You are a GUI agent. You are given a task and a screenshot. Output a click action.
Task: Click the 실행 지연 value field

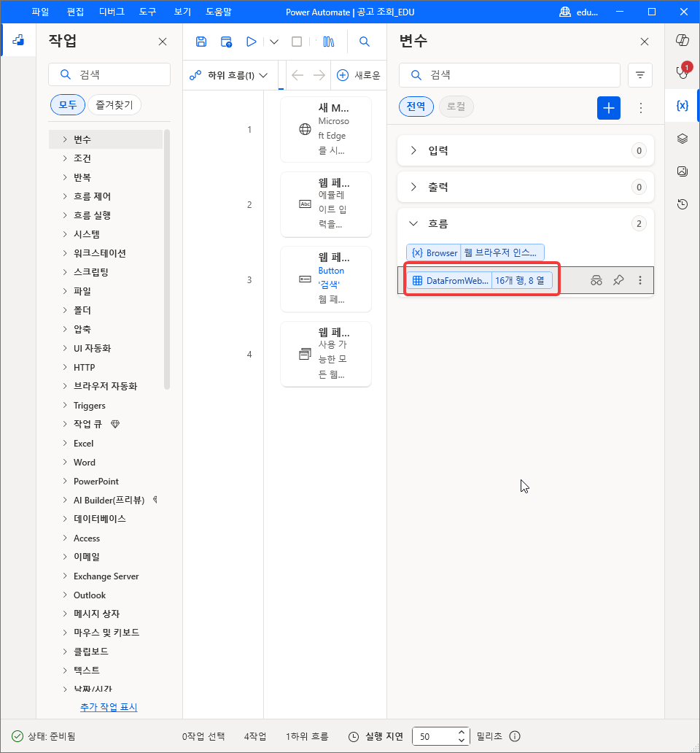coord(434,736)
